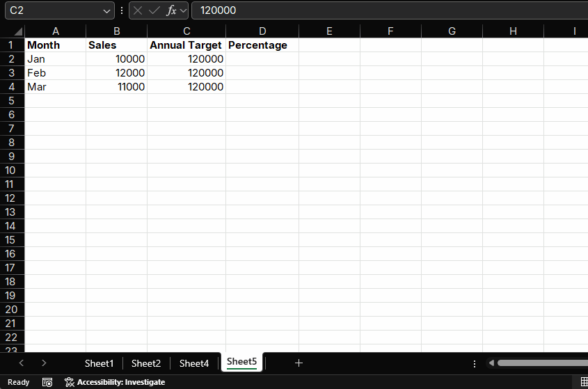The image size is (588, 389).
Task: Switch to Sheet4 tab
Action: pyautogui.click(x=194, y=363)
